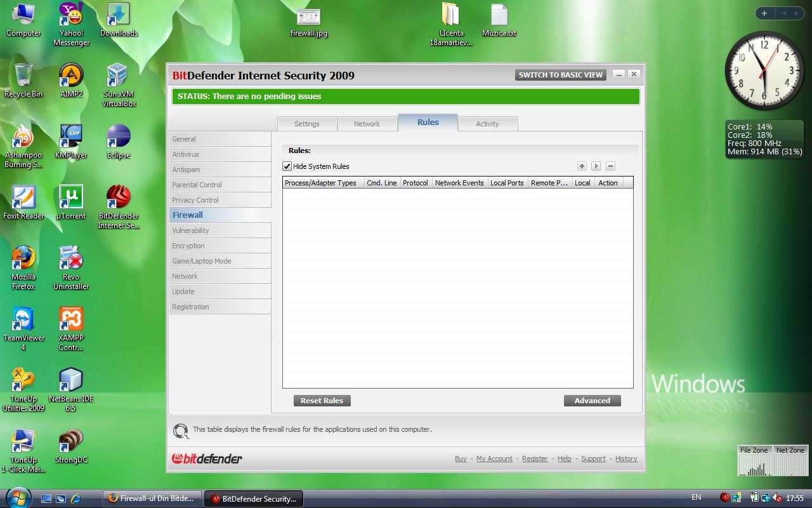
Task: Uncheck Hide System Rules checkbox
Action: (x=287, y=166)
